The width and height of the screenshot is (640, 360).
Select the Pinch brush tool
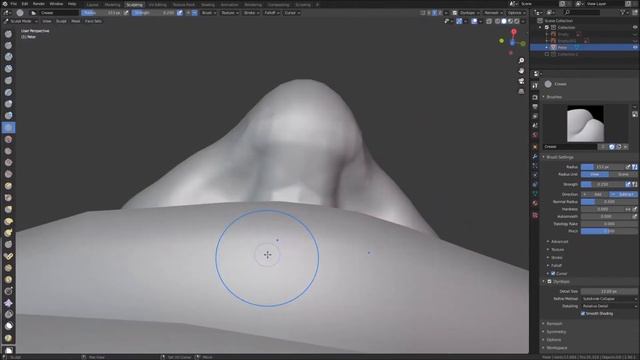(x=8, y=198)
